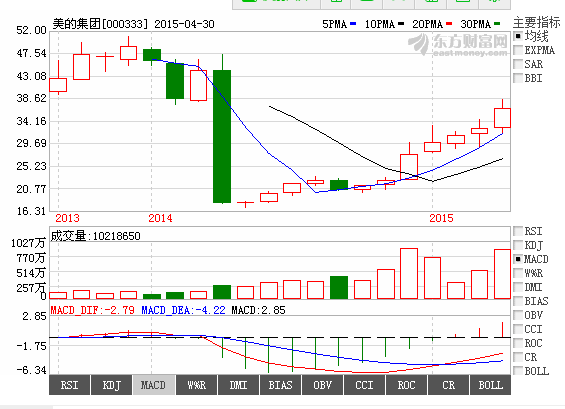The image size is (565, 409).
Task: Check the CCI box in right panel
Action: tap(518, 329)
